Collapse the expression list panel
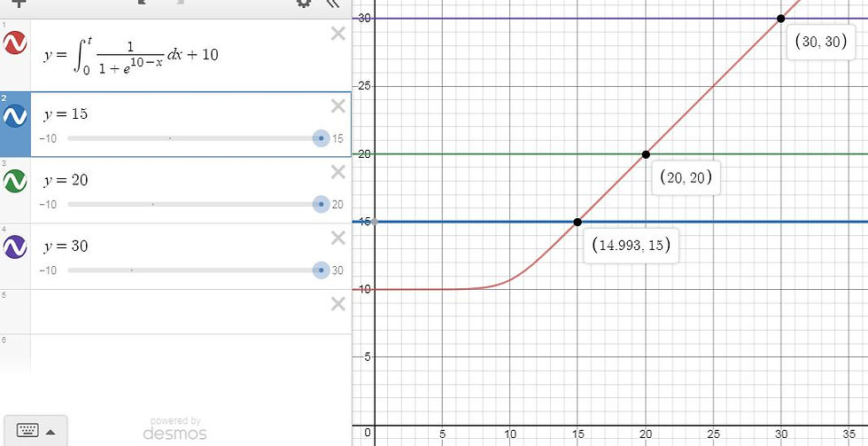 tap(333, 3)
